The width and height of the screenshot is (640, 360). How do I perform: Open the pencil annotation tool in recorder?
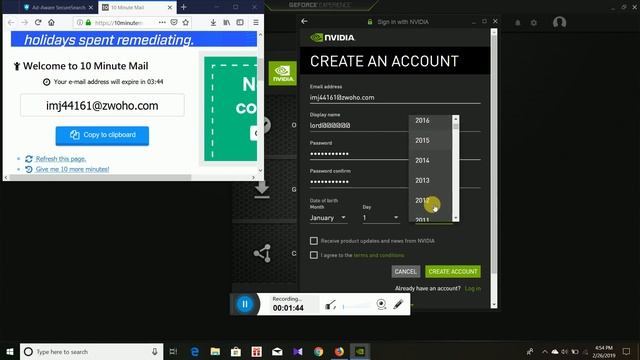pos(398,304)
